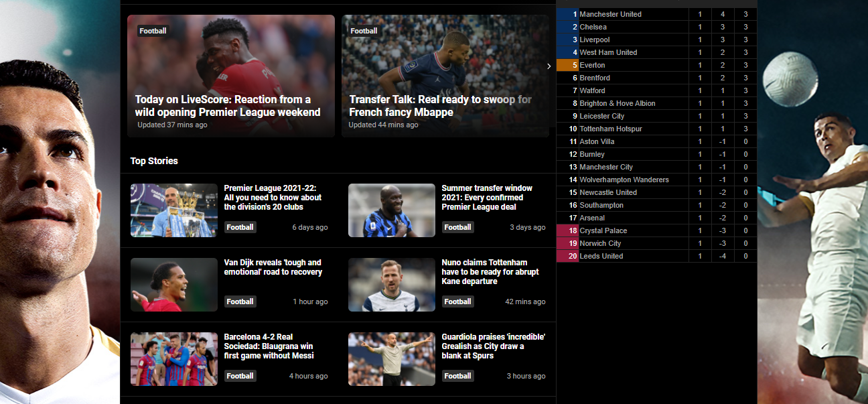Select Leicester City in standings
Screen dimensions: 868x404
point(656,116)
